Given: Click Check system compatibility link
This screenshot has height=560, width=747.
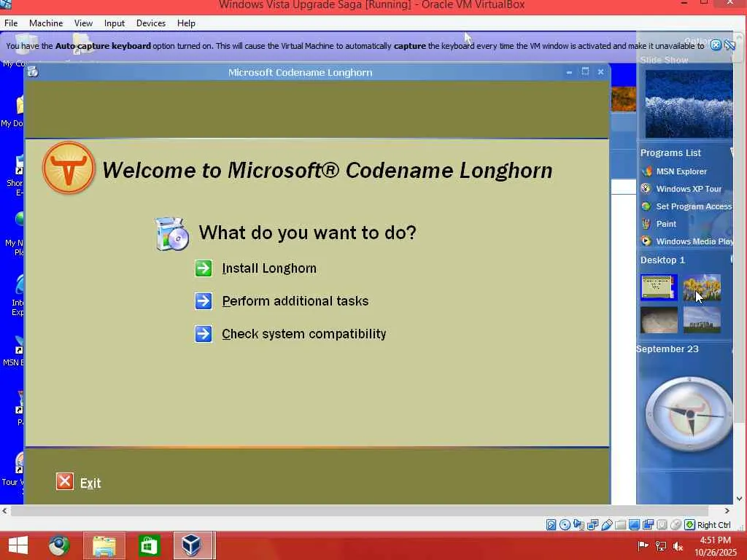Looking at the screenshot, I should [304, 334].
